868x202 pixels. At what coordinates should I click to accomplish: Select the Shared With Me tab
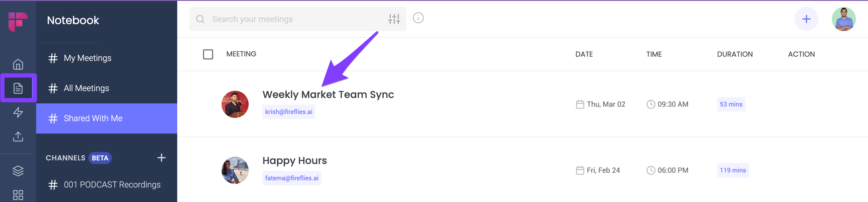(x=106, y=118)
